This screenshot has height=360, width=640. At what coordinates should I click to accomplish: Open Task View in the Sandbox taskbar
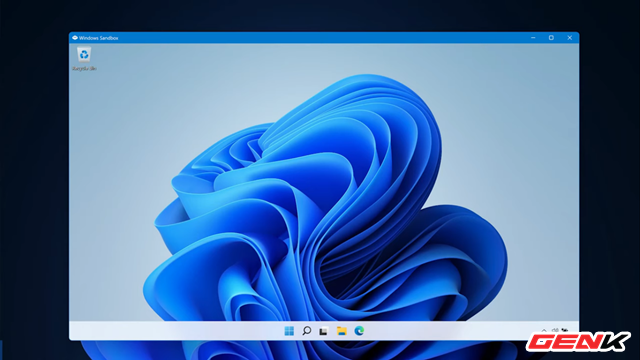(x=324, y=331)
